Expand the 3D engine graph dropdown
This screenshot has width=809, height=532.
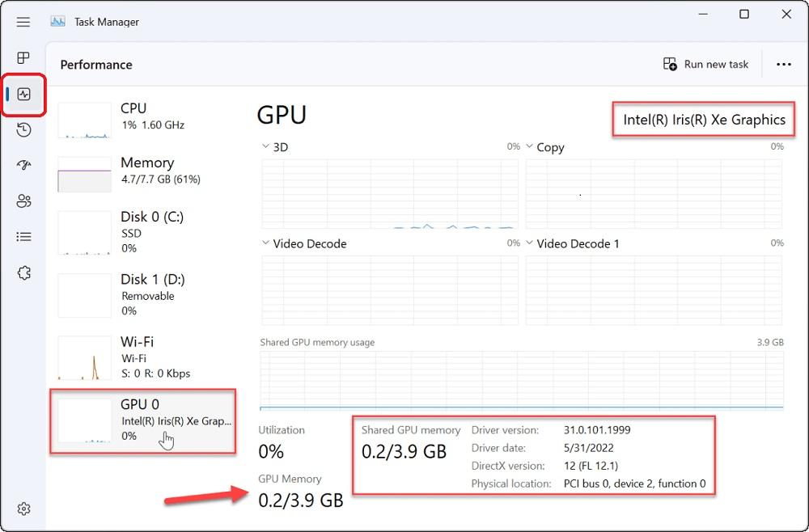point(267,147)
